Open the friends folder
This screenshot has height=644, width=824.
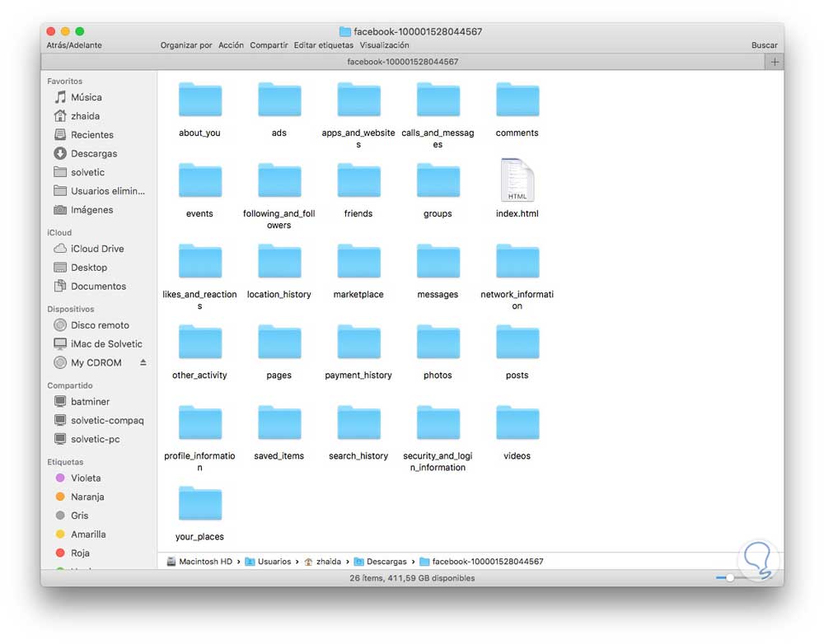click(x=358, y=180)
